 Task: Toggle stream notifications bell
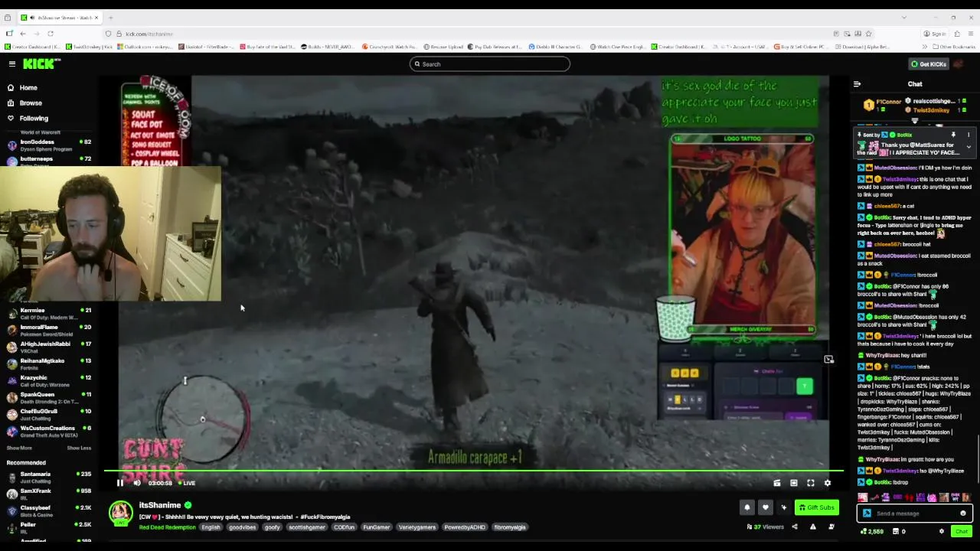coord(747,507)
